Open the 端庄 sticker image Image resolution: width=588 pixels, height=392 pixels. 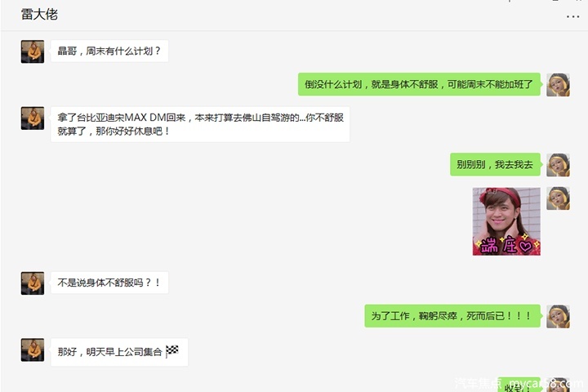click(506, 221)
